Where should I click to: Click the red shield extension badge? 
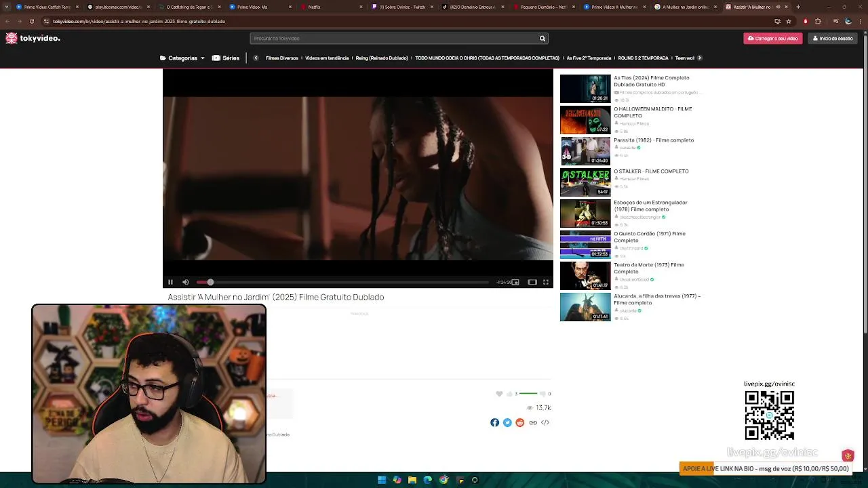point(848,456)
